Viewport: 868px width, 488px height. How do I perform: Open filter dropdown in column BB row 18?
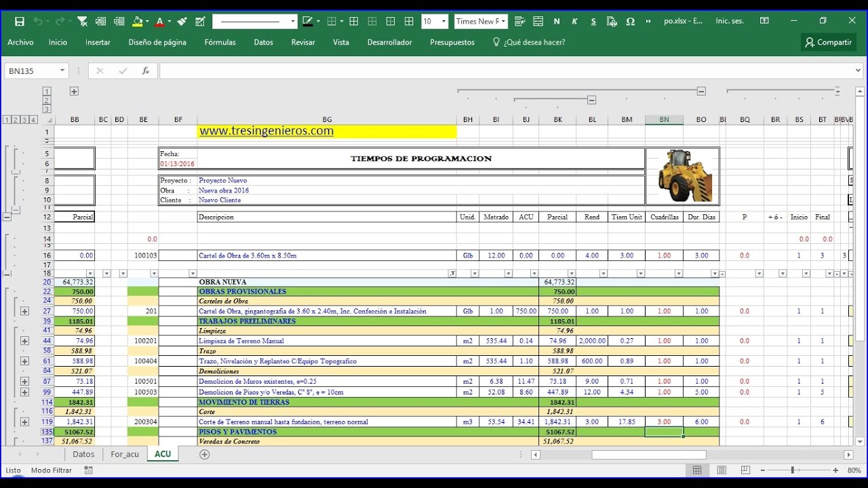(90, 273)
